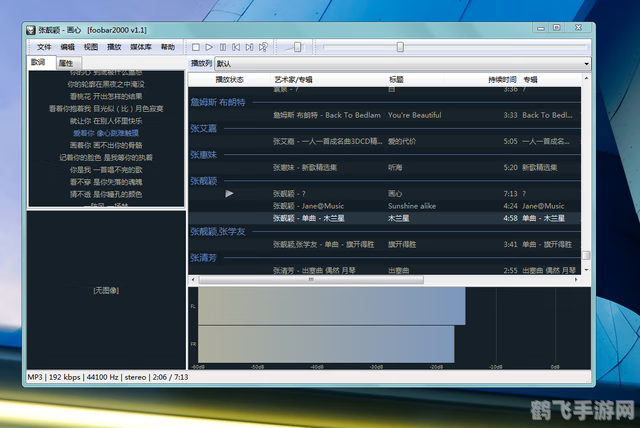Switch to the 属性 tab
The image size is (640, 428).
pyautogui.click(x=68, y=63)
